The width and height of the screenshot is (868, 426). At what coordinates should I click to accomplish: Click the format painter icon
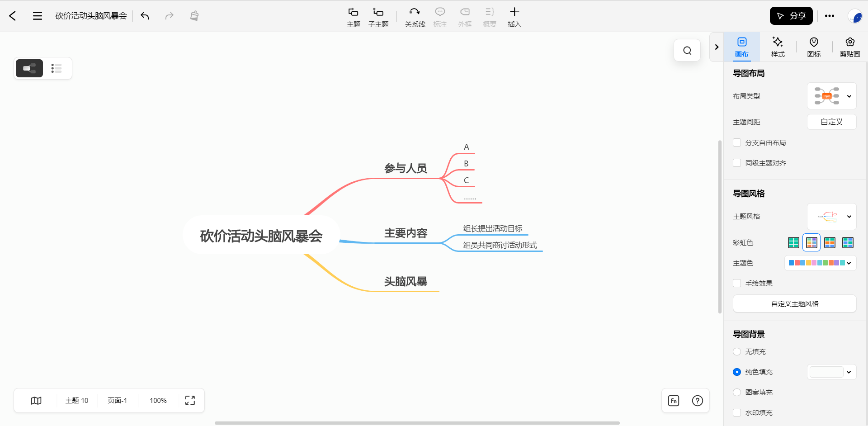pos(194,16)
